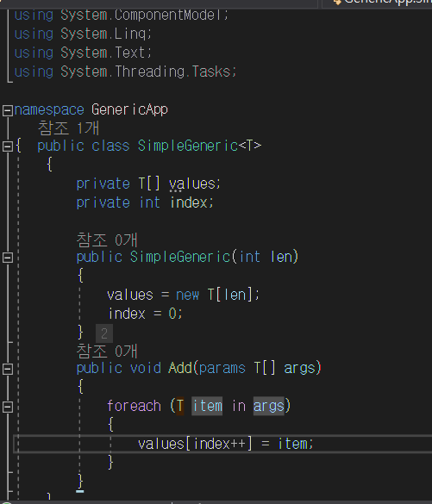Click 'SimpleGeneric<T>' in class declaration
Image resolution: width=432 pixels, height=504 pixels.
199,146
